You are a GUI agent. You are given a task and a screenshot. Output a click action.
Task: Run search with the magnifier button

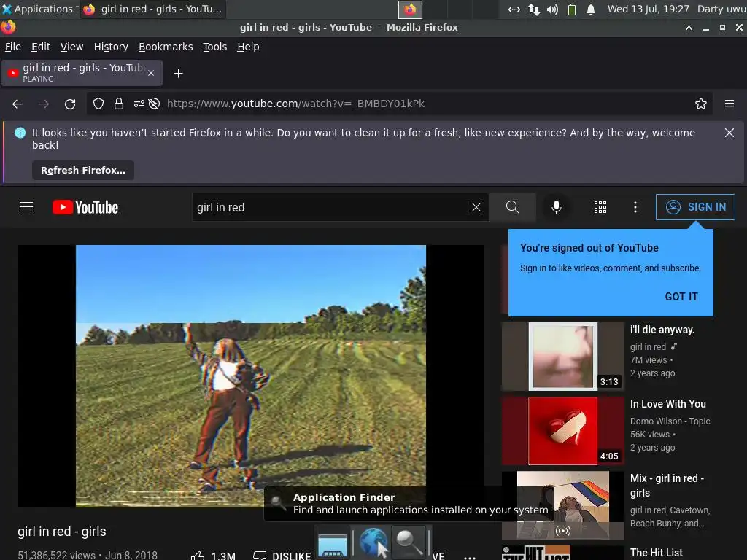click(512, 207)
